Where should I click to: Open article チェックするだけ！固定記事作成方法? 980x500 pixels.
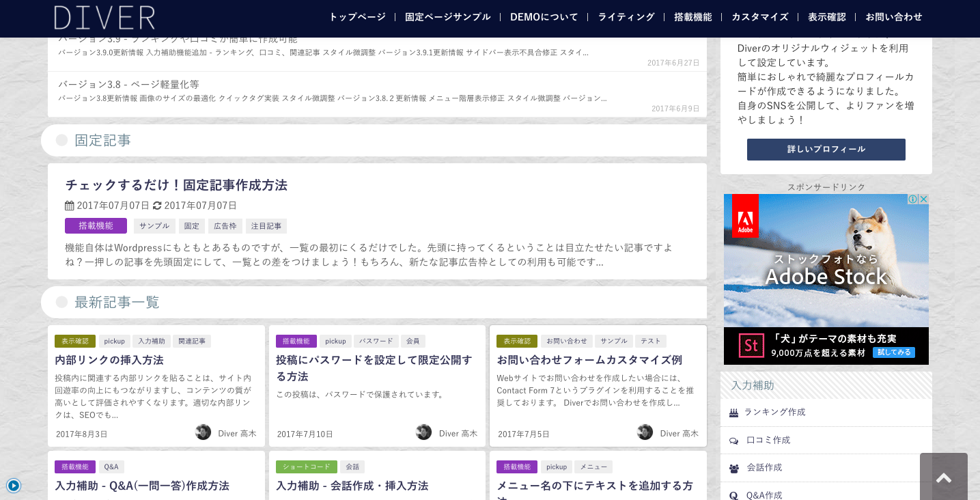pyautogui.click(x=176, y=185)
